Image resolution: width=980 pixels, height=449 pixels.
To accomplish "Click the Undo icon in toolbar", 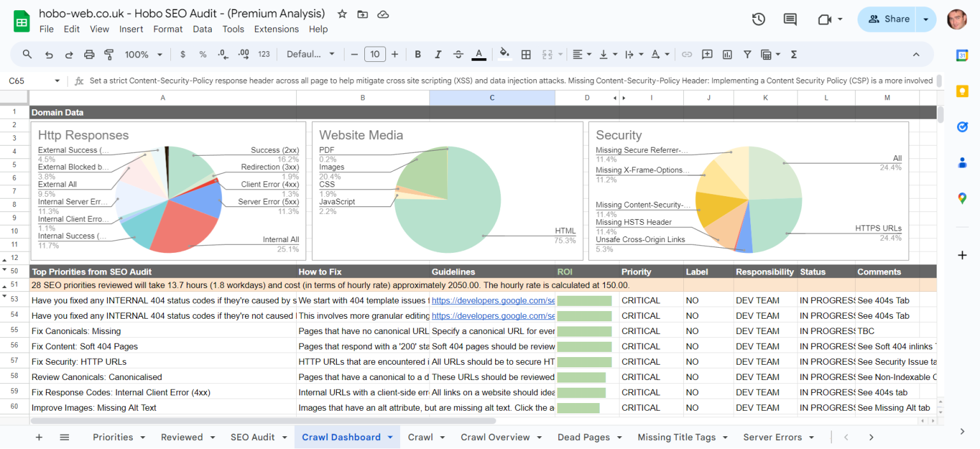I will 48,55.
